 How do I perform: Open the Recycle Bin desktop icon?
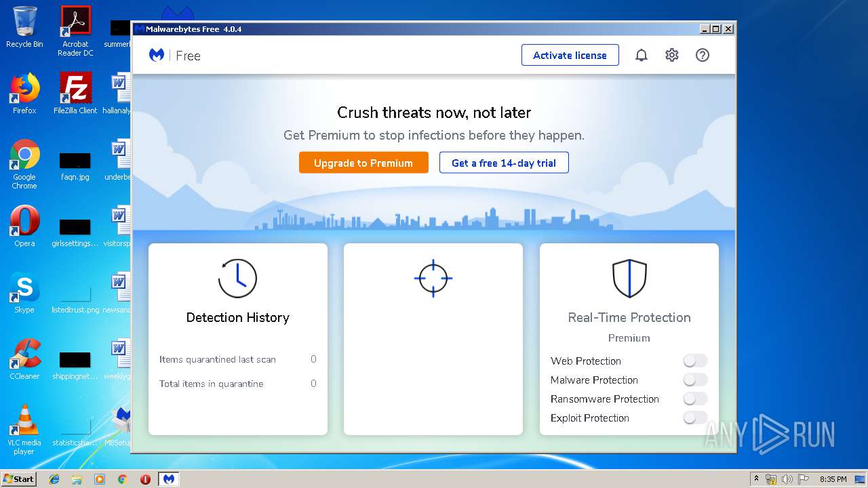click(24, 27)
